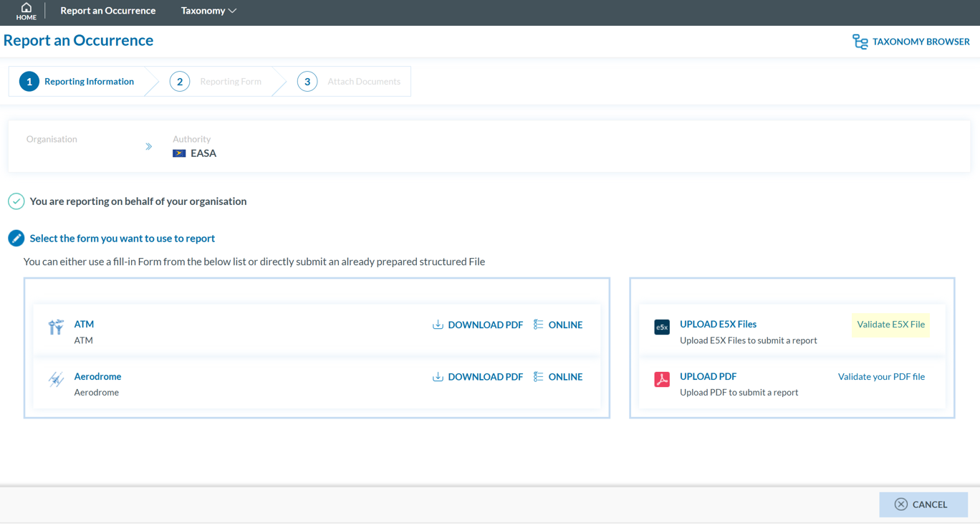Download the ATM form PDF
The height and width of the screenshot is (531, 980).
click(x=478, y=325)
